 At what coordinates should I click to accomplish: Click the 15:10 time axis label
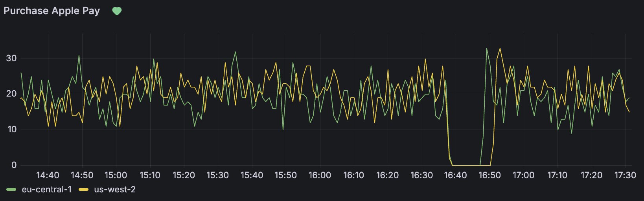point(150,175)
